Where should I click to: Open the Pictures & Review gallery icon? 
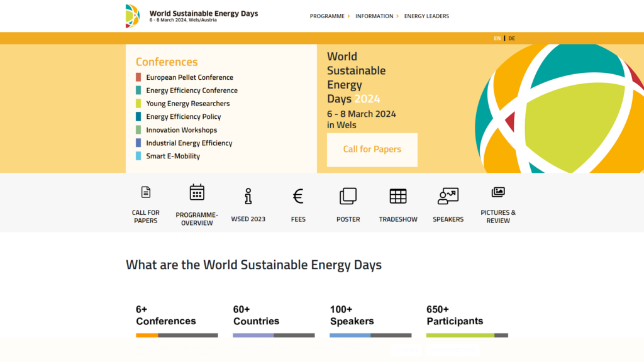(x=498, y=192)
